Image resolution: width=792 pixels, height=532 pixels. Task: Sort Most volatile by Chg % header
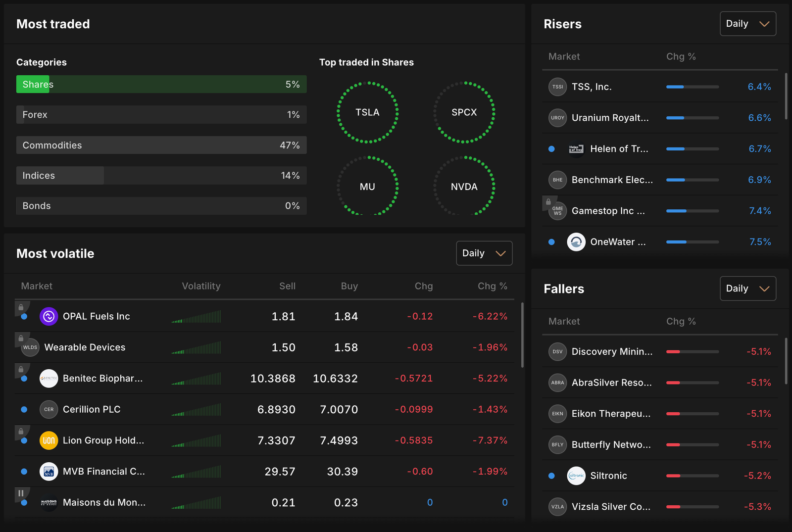493,286
